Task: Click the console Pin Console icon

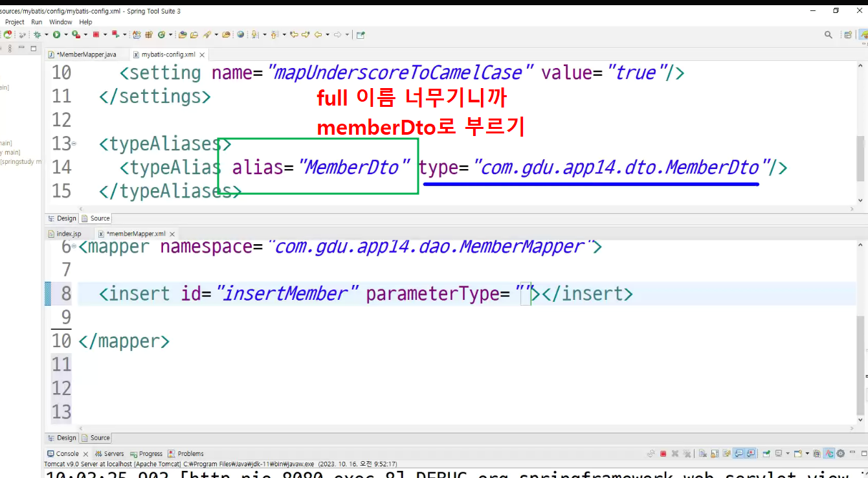Action: click(x=766, y=453)
